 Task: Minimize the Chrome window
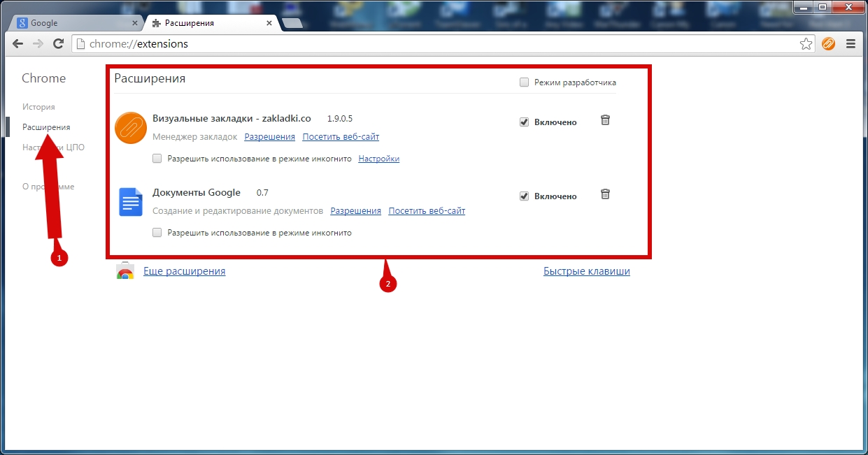802,7
